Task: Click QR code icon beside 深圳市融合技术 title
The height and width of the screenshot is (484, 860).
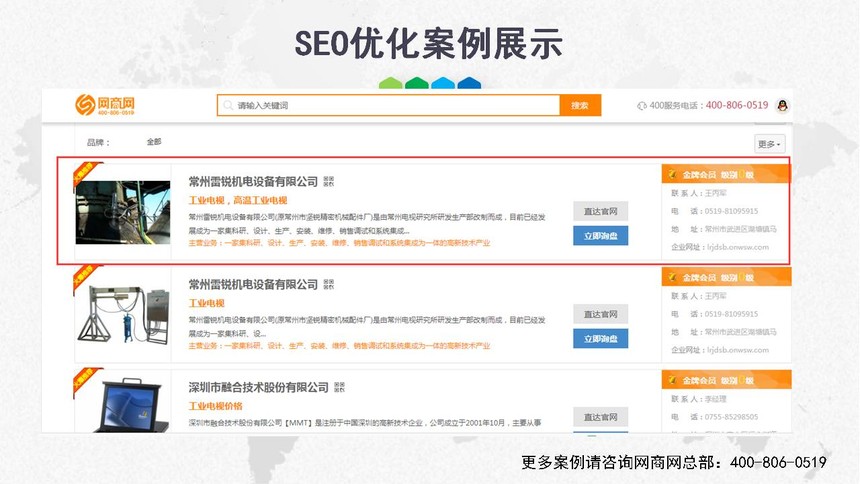Action: pos(340,387)
